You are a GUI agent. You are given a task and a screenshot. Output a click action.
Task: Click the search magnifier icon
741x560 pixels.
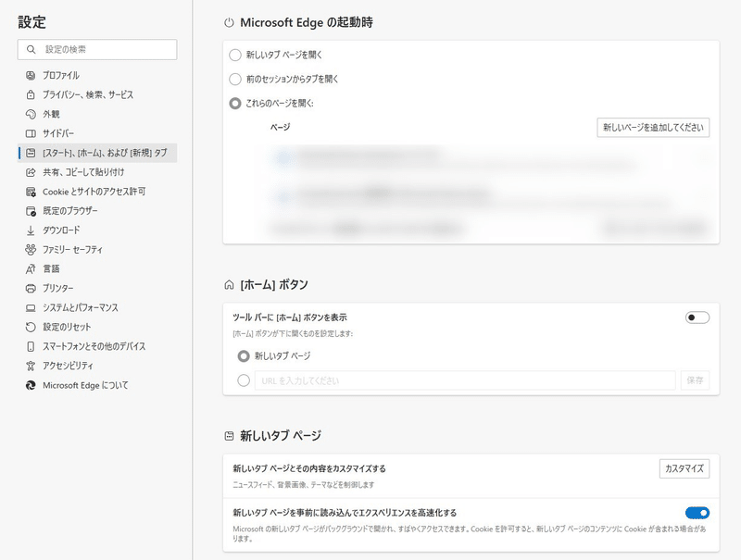[31, 49]
